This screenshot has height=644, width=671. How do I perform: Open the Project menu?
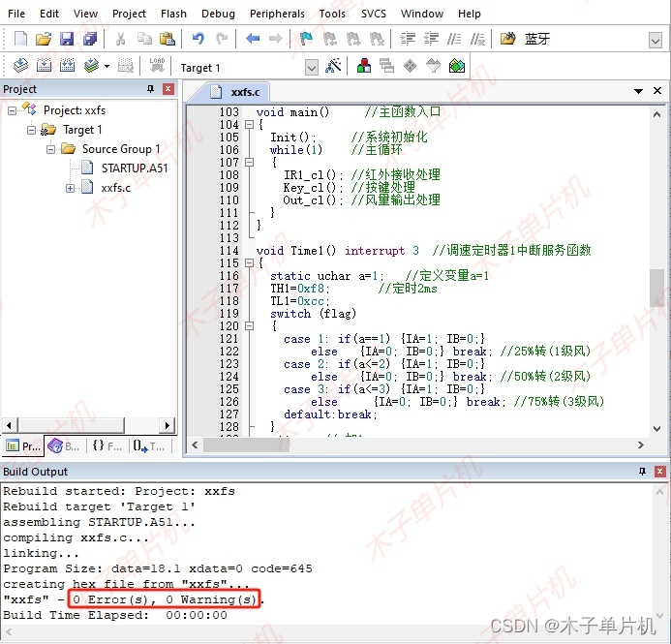click(129, 14)
